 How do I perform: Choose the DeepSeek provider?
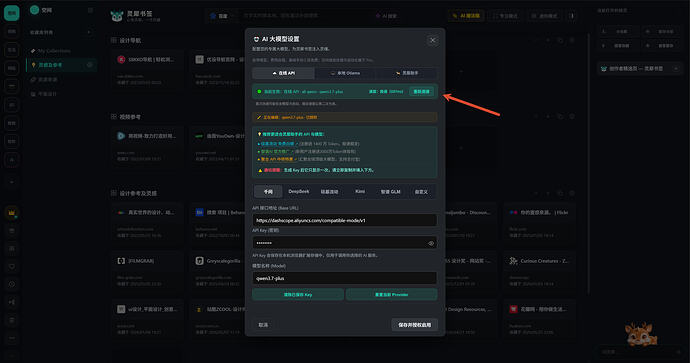tap(299, 191)
